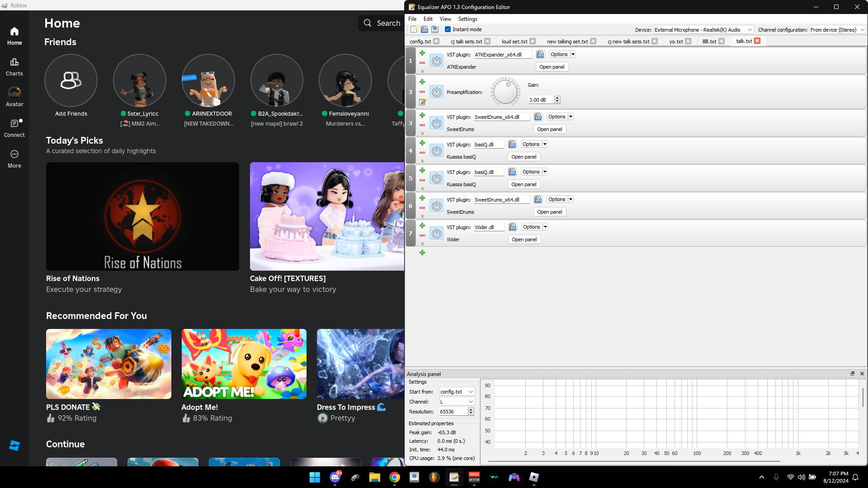
Task: Open Chrome from the Windows taskbar
Action: click(394, 477)
